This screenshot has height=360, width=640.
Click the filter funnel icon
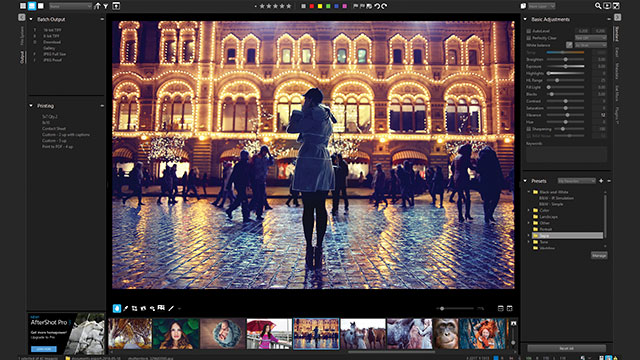(106, 6)
